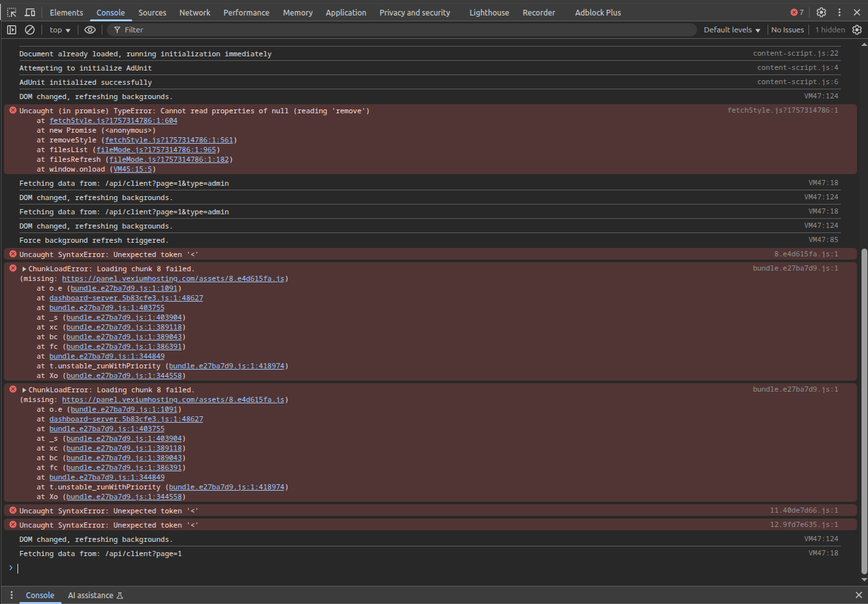The width and height of the screenshot is (868, 604).
Task: Create a live expression with eye icon
Action: click(x=90, y=30)
